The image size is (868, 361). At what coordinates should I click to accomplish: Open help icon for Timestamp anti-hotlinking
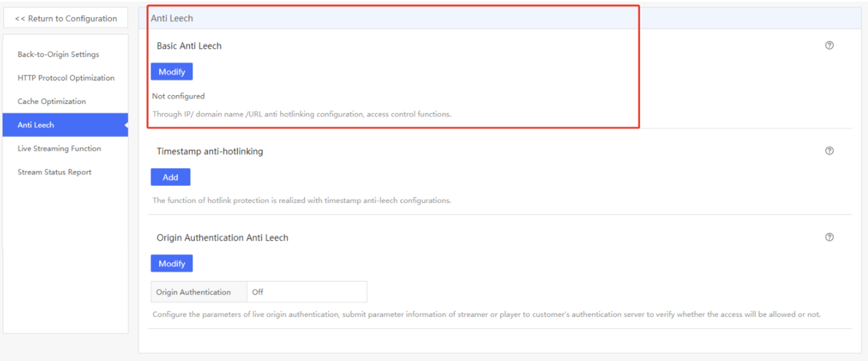pyautogui.click(x=829, y=150)
